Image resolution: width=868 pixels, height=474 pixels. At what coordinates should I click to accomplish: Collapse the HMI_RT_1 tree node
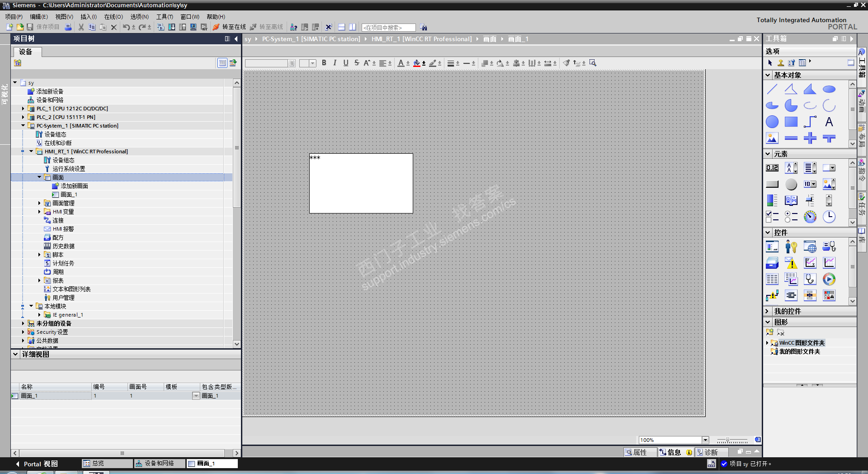pos(31,152)
